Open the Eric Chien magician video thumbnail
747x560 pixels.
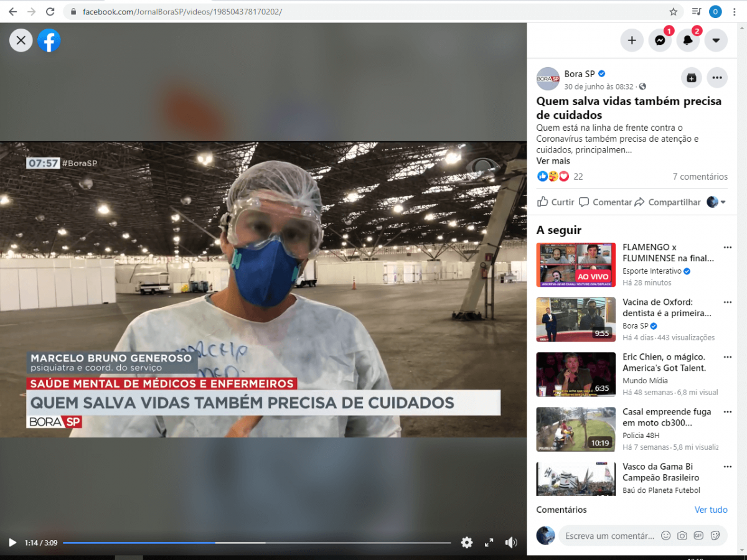coord(576,375)
